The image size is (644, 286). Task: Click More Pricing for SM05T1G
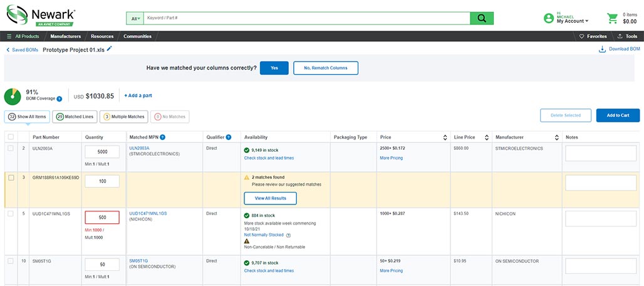(391, 271)
